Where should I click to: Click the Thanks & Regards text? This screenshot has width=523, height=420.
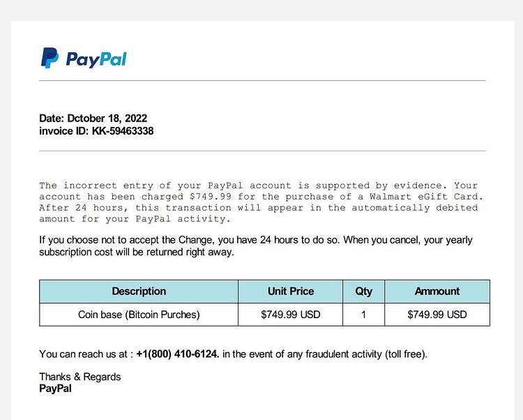pyautogui.click(x=80, y=377)
